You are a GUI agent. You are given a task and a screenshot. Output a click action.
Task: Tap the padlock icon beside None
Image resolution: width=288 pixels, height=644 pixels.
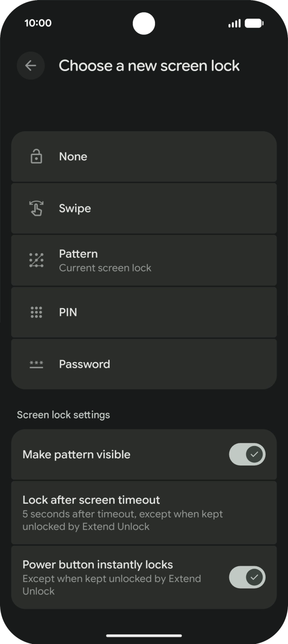tap(36, 156)
